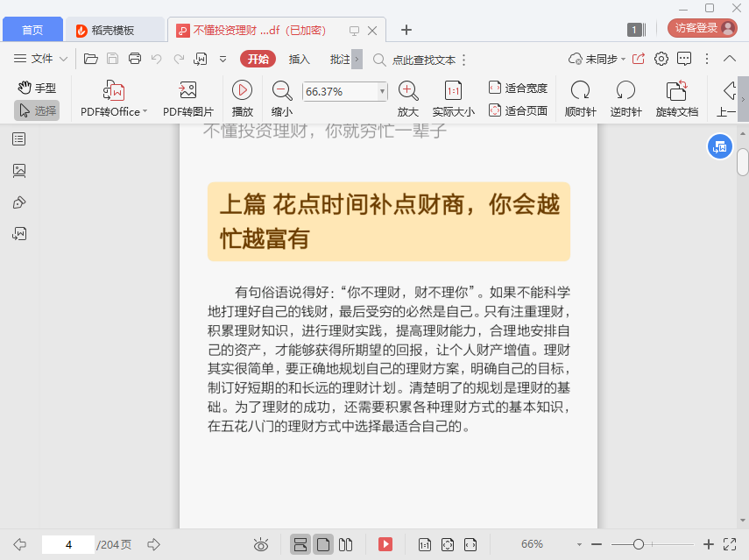749x560 pixels.
Task: Rotate page clockwise with 顺时针
Action: click(x=580, y=90)
